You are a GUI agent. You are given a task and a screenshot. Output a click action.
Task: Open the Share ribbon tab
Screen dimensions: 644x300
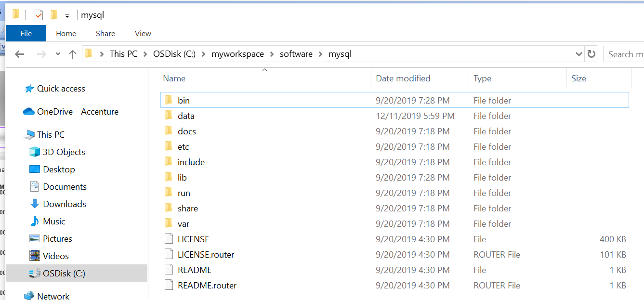coord(105,33)
